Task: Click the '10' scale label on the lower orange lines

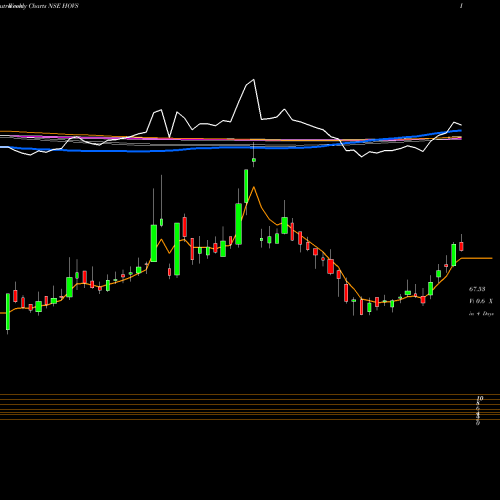Action: coord(480,398)
